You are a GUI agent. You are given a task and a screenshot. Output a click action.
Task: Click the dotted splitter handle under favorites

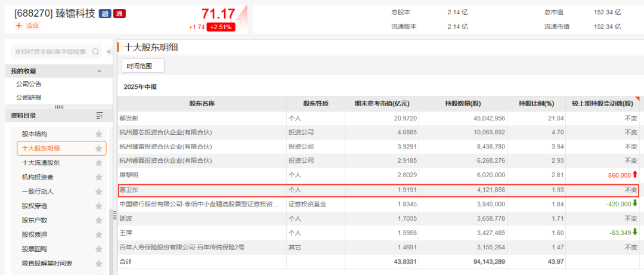click(59, 107)
